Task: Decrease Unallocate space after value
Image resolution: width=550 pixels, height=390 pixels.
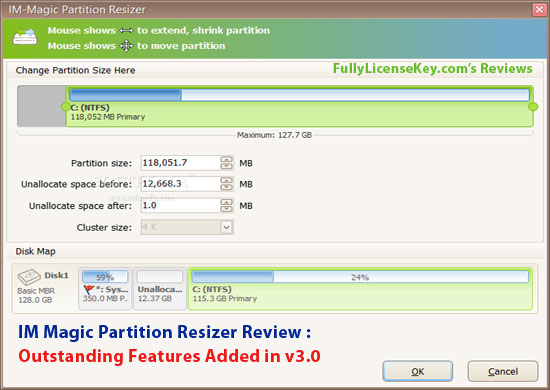Action: coord(227,209)
